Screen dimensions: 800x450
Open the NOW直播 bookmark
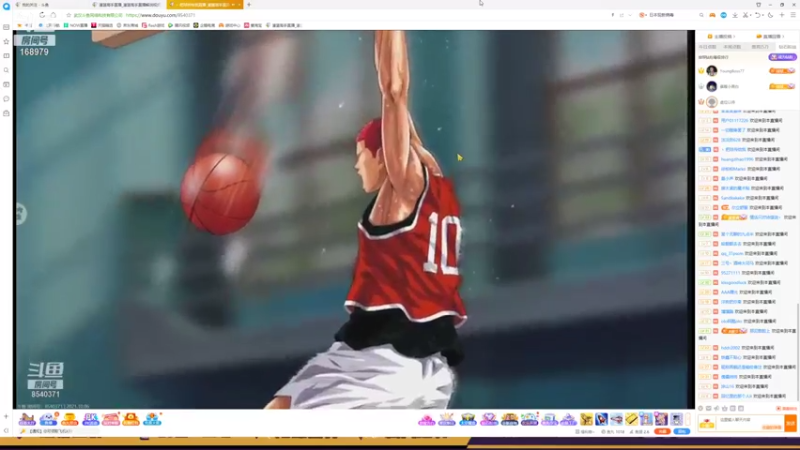[x=76, y=25]
